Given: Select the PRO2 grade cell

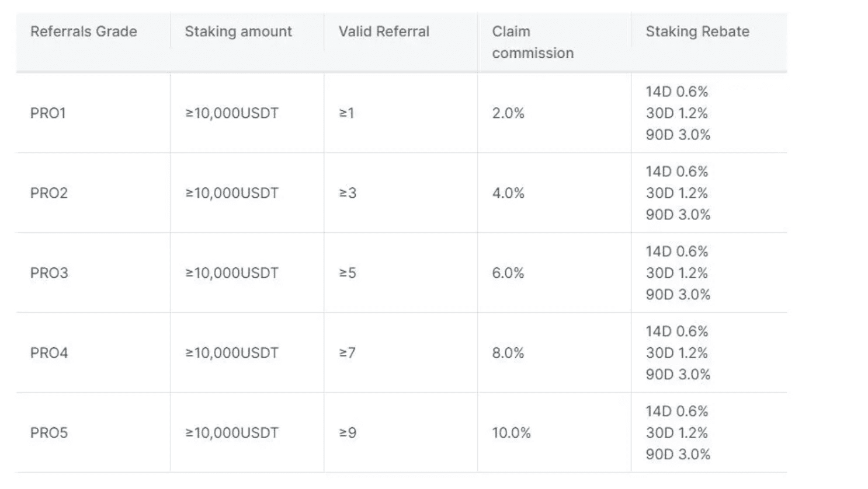Looking at the screenshot, I should (49, 193).
